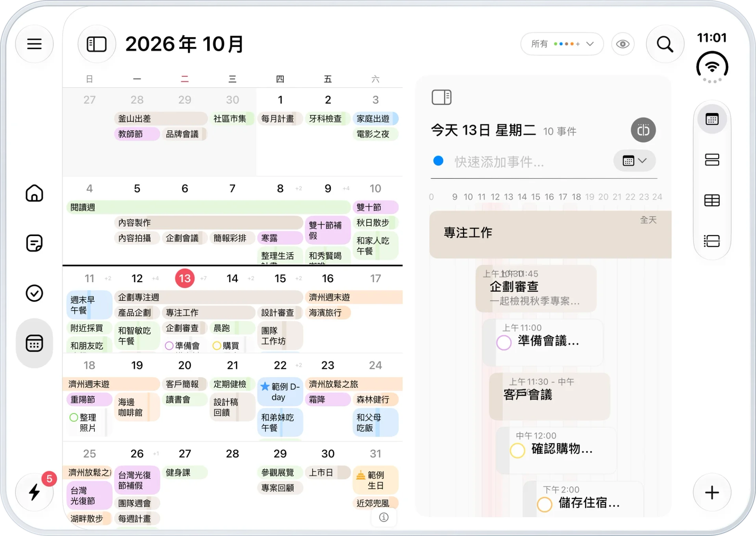The image size is (756, 536).
Task: Click the info icon at calendar bottom
Action: click(x=384, y=517)
